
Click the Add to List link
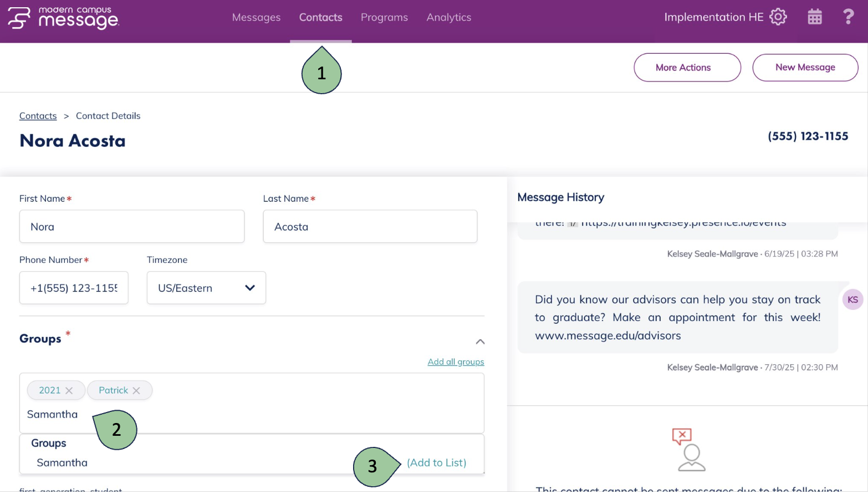pyautogui.click(x=436, y=462)
